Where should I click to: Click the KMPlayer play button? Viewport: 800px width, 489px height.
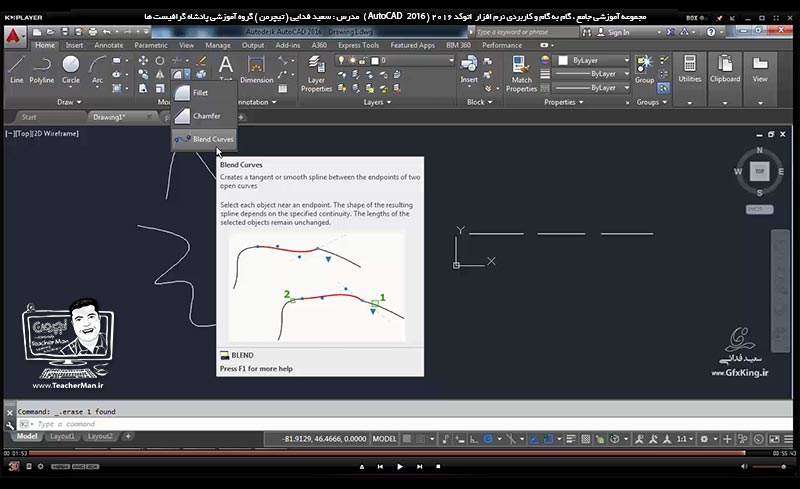(x=399, y=467)
